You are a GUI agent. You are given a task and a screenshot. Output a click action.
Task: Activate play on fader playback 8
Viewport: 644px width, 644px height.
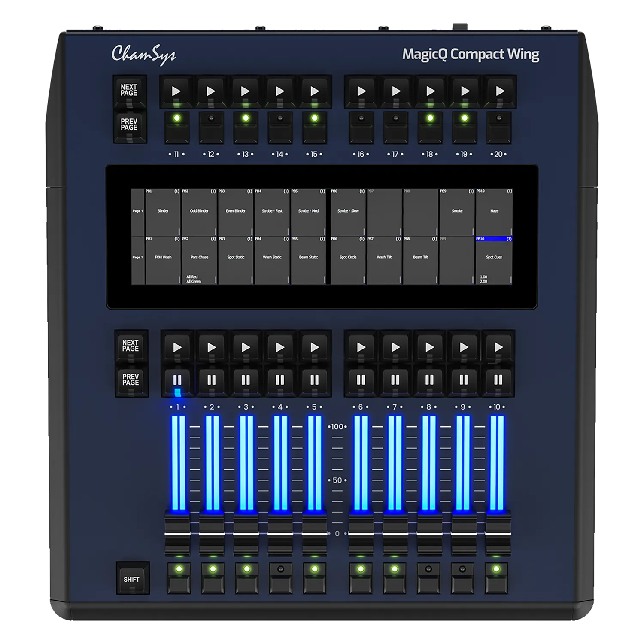click(429, 347)
